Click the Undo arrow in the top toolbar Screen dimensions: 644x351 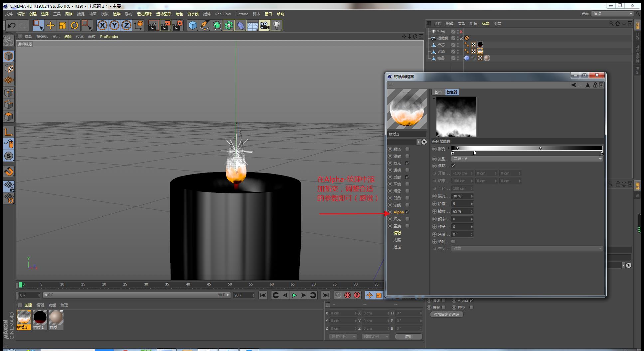(x=12, y=25)
